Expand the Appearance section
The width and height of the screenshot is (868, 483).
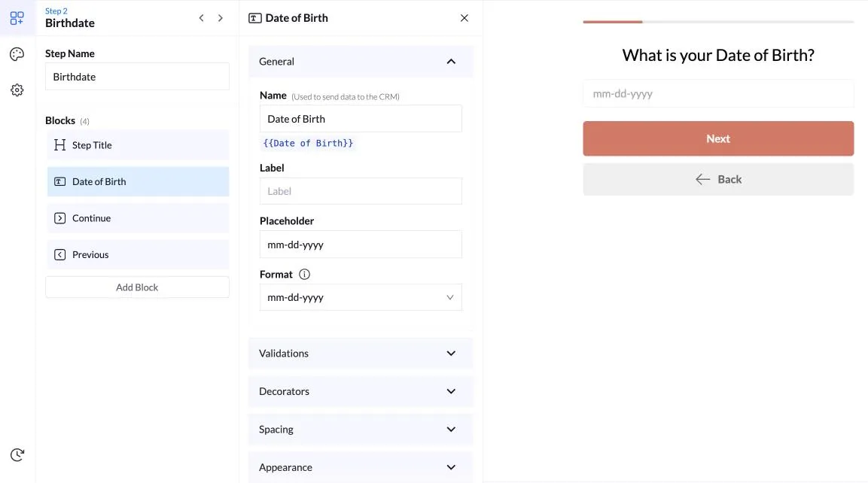tap(361, 467)
